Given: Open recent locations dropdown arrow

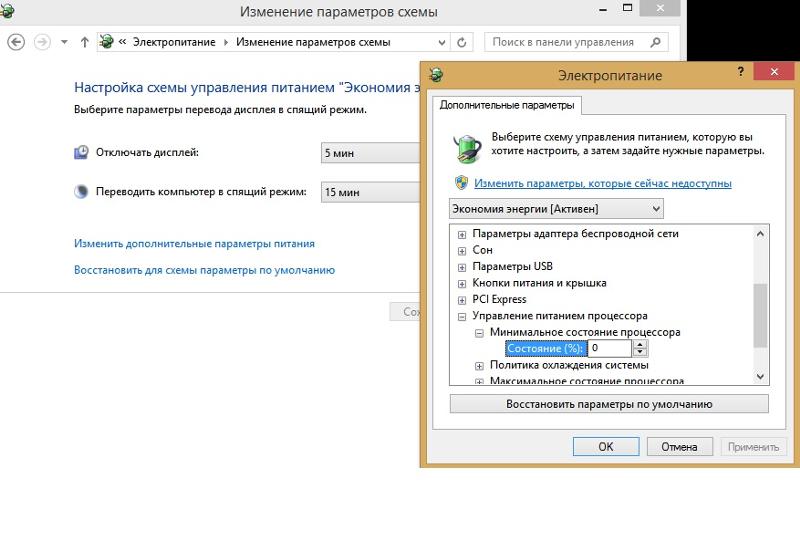Looking at the screenshot, I should point(64,42).
